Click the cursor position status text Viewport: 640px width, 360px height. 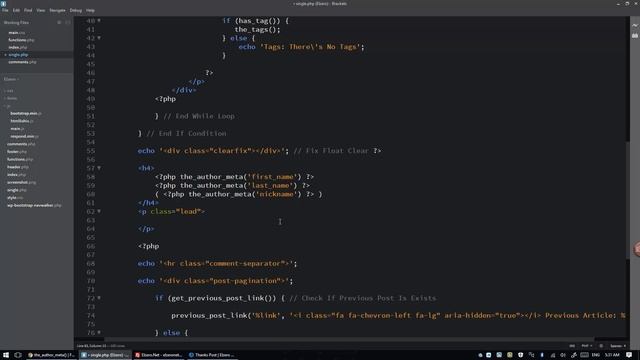91,346
